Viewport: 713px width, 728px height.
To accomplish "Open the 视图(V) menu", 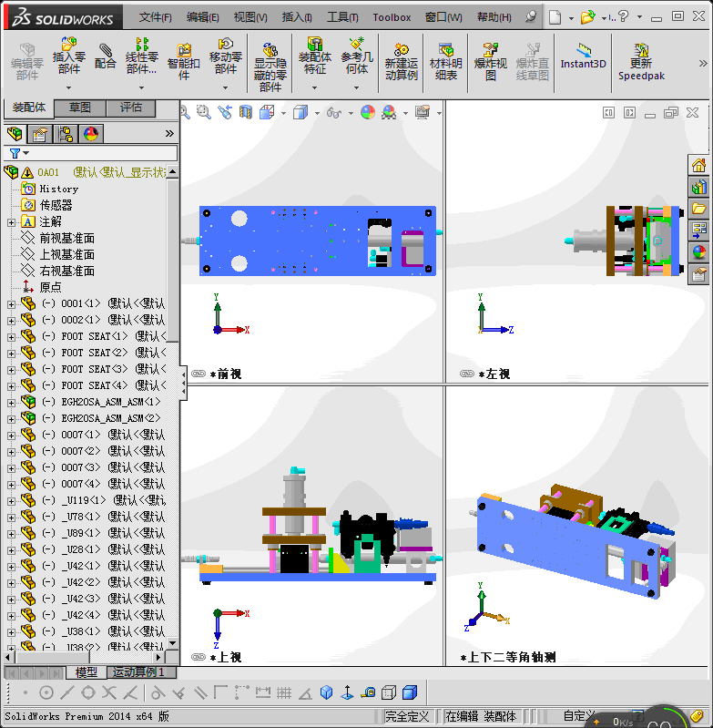I will coord(250,17).
